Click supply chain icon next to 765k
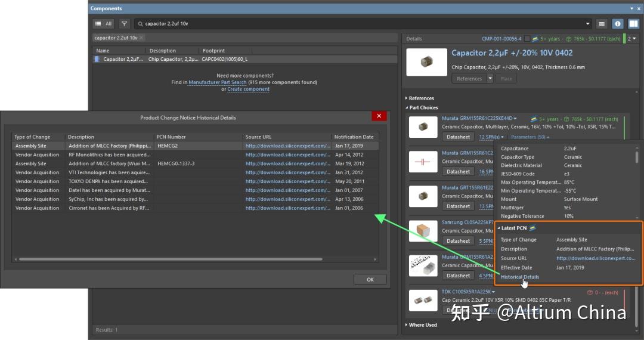 pyautogui.click(x=569, y=39)
